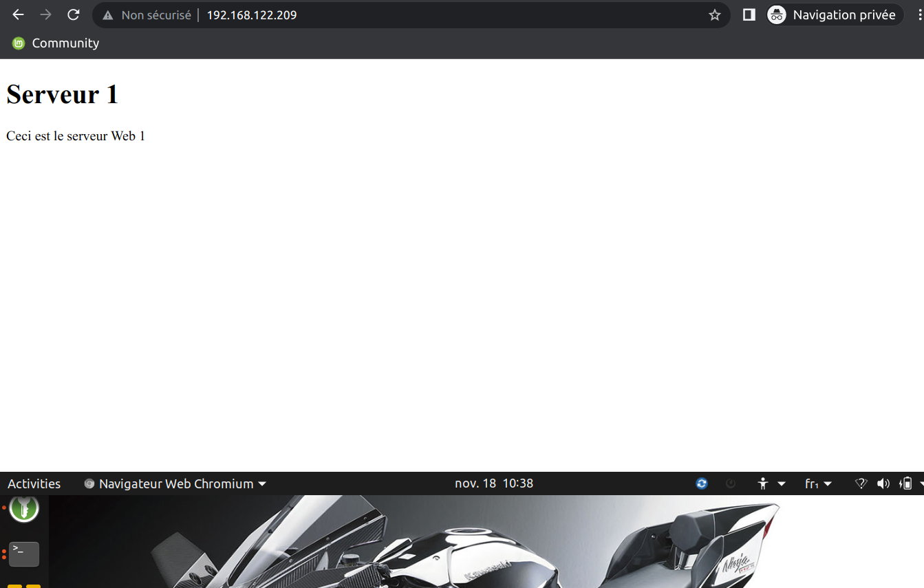924x588 pixels.
Task: Open the Activities overview
Action: (x=34, y=483)
